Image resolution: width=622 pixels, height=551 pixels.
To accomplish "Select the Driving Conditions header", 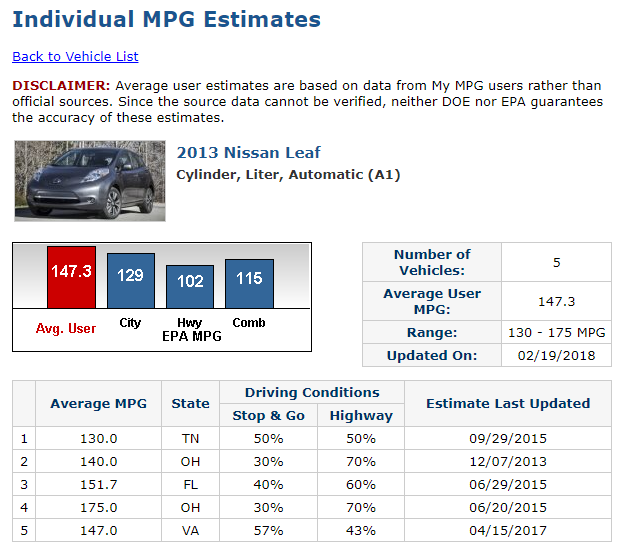I will [x=312, y=392].
